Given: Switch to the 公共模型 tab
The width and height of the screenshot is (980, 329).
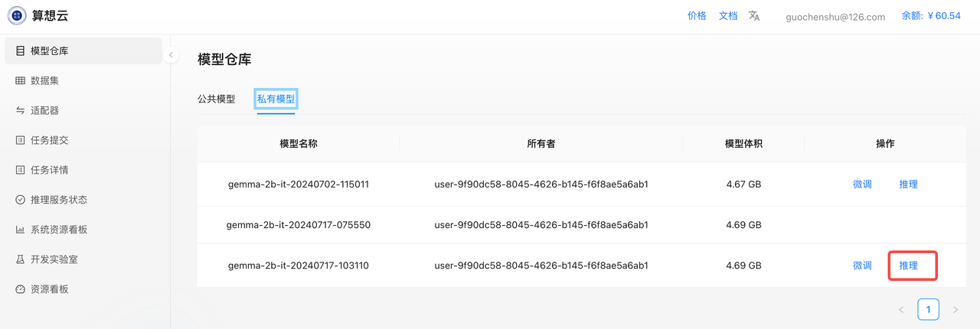Looking at the screenshot, I should click(217, 99).
